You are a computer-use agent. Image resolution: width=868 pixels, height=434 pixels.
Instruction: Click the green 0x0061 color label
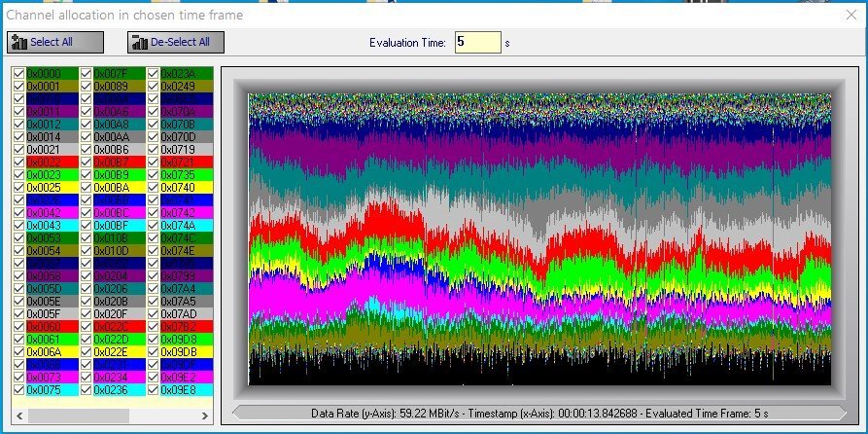tap(52, 340)
